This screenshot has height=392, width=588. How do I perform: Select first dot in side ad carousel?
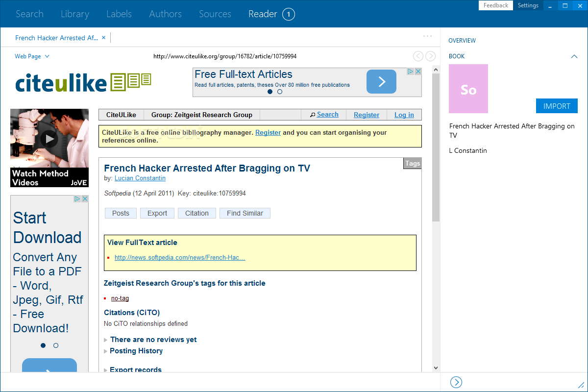coord(43,345)
